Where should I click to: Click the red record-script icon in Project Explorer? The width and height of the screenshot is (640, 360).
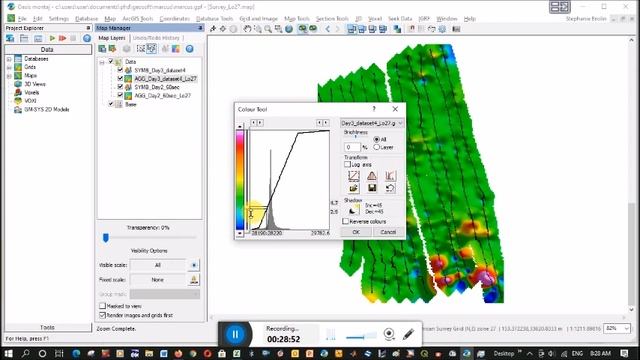[x=62, y=38]
